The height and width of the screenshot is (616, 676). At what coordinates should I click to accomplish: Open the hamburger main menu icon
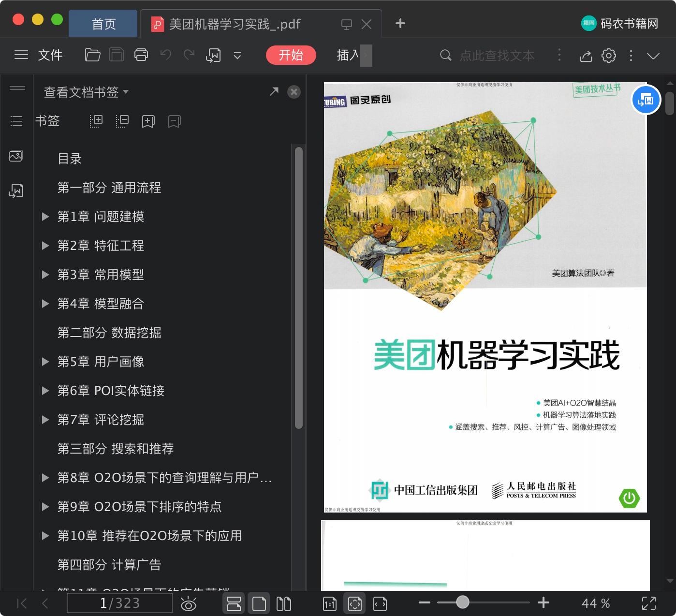point(21,55)
